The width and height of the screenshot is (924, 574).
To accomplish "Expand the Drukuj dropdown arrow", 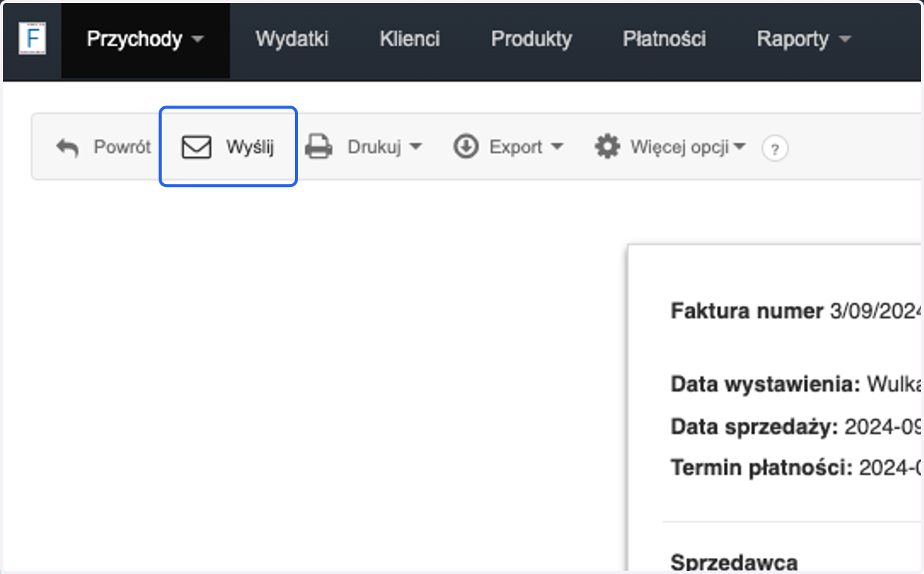I will point(415,148).
